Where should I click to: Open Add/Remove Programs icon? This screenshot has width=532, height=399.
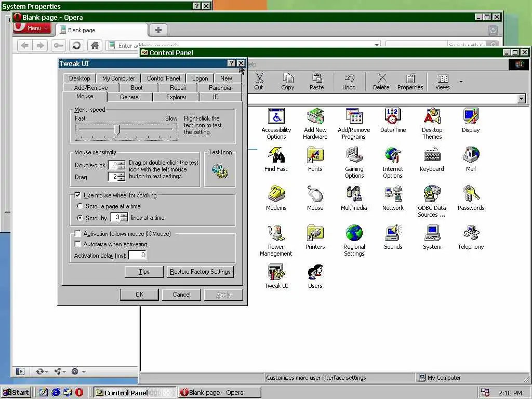[354, 124]
